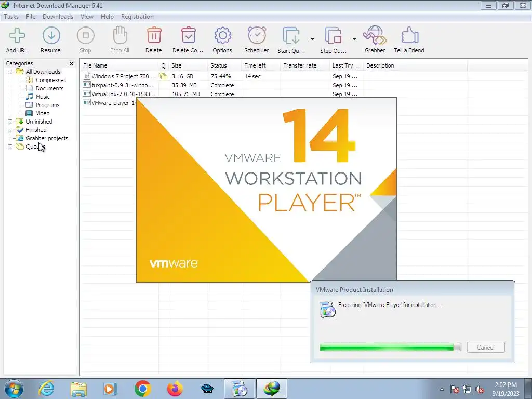The height and width of the screenshot is (399, 532).
Task: Open Start Queue dropdown arrow
Action: tap(312, 38)
